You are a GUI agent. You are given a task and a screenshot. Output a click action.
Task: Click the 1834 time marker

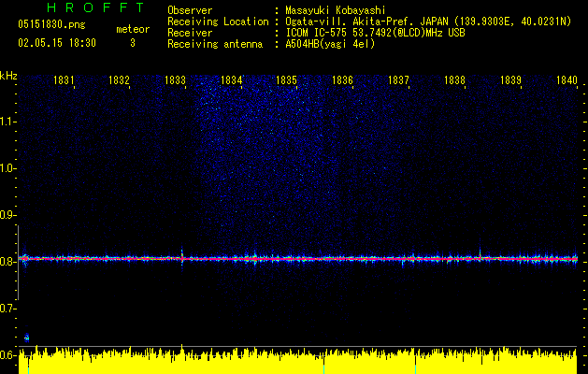pos(231,80)
